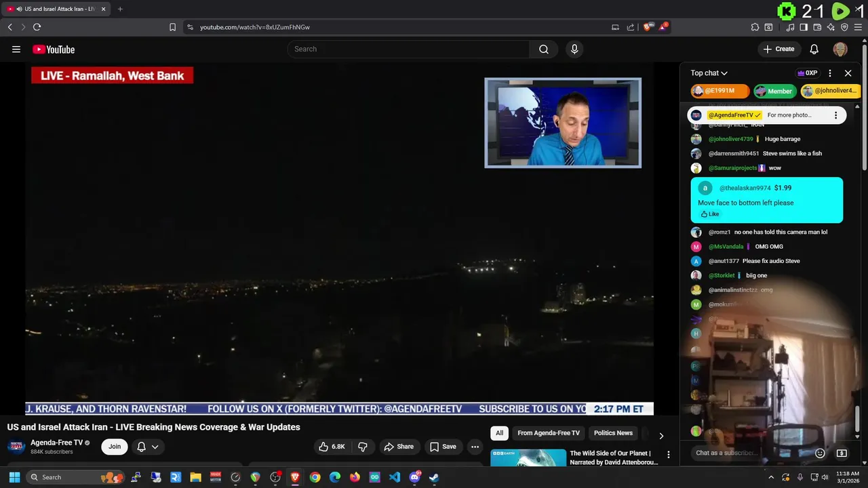
Task: Open the Brave playlist music note
Action: 790,27
